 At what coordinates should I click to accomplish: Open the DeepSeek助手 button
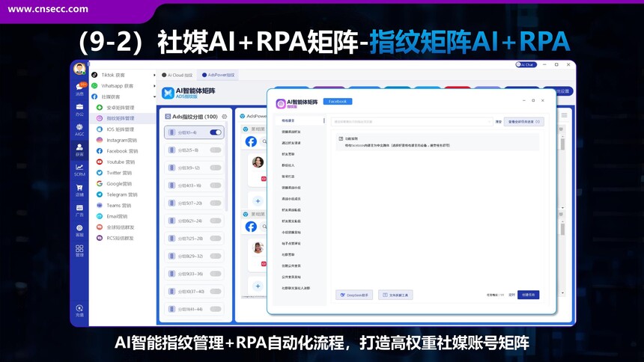(x=354, y=295)
